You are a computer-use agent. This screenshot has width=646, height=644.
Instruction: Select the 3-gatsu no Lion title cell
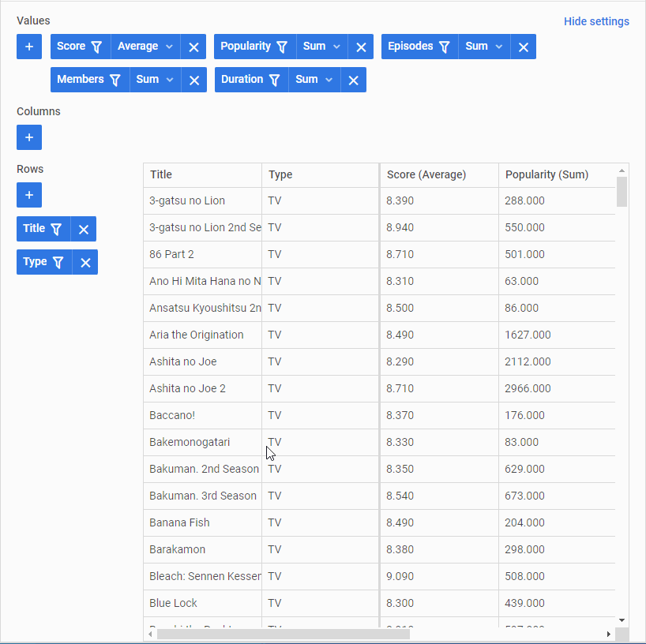(202, 201)
